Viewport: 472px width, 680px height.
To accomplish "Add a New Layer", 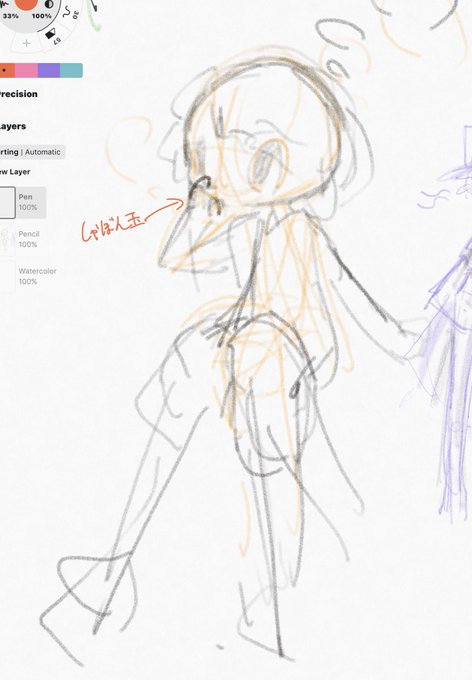I will click(15, 172).
